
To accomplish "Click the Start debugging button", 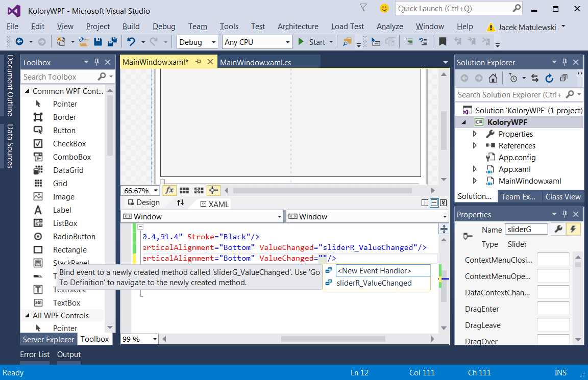I will pyautogui.click(x=312, y=42).
